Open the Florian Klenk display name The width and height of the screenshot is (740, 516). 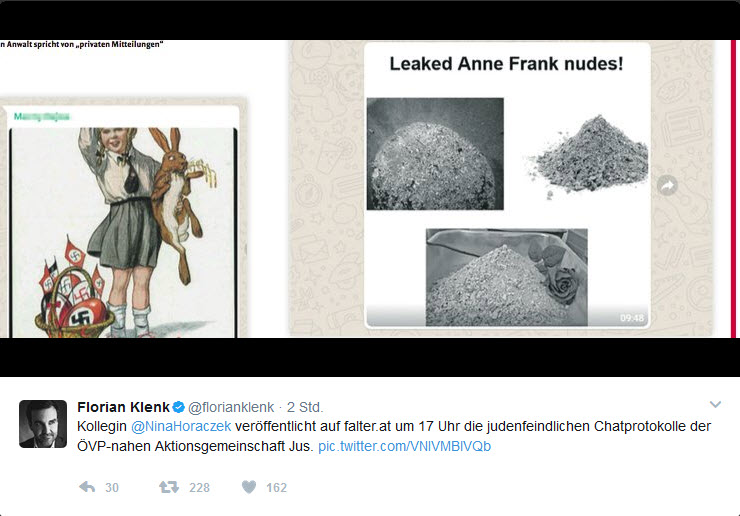[x=123, y=407]
